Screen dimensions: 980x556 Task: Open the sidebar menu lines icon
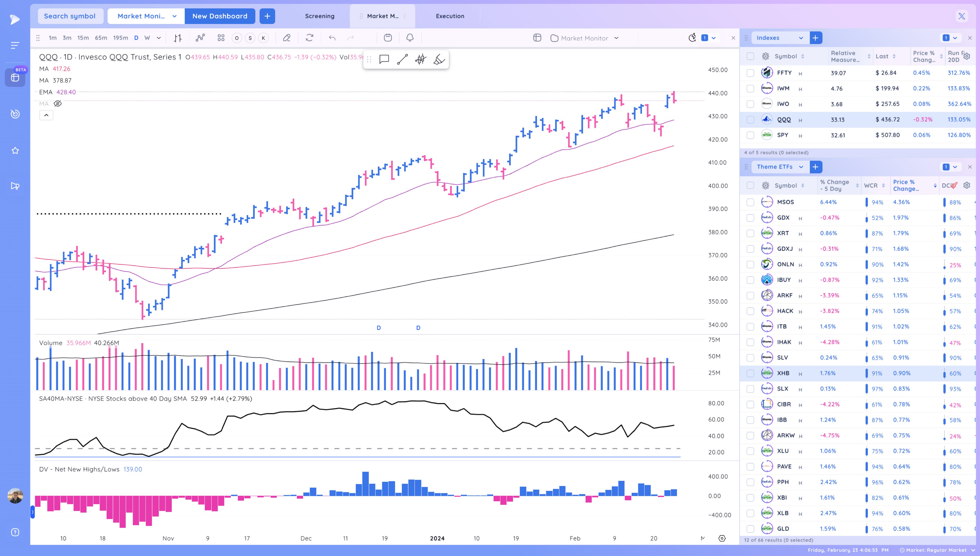[15, 46]
